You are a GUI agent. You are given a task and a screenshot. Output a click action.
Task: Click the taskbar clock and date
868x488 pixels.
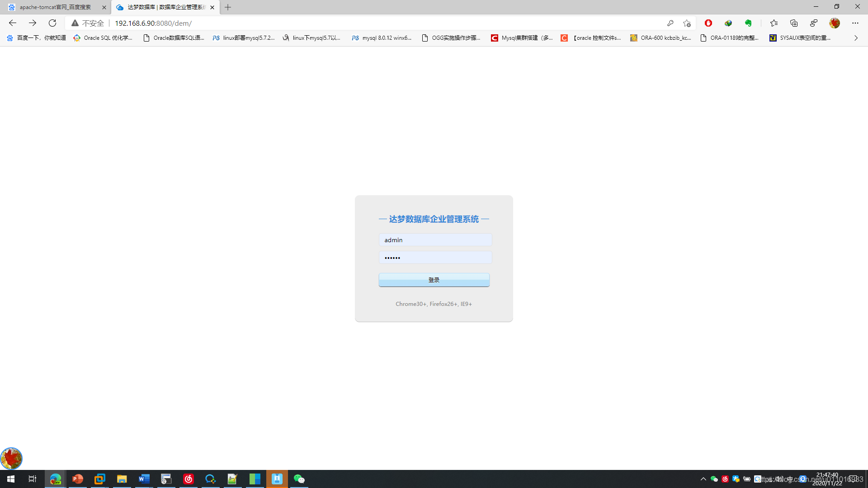[x=827, y=479]
